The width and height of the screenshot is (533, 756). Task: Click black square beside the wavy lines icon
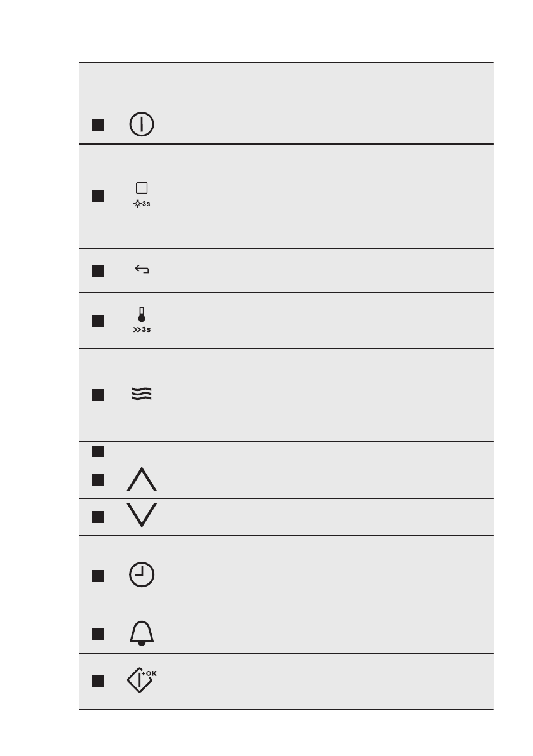coord(97,395)
